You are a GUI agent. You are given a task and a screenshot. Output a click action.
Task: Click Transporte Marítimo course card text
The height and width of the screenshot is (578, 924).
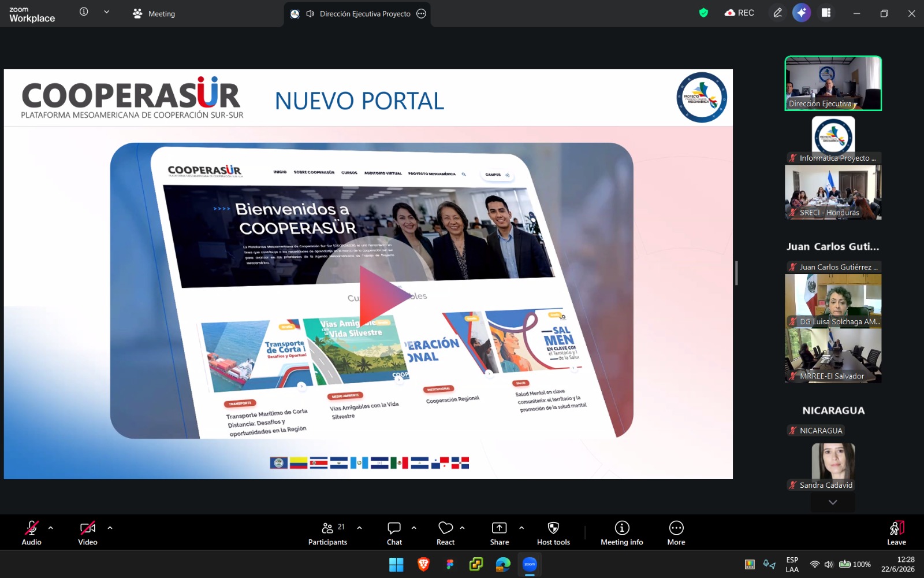click(x=266, y=423)
